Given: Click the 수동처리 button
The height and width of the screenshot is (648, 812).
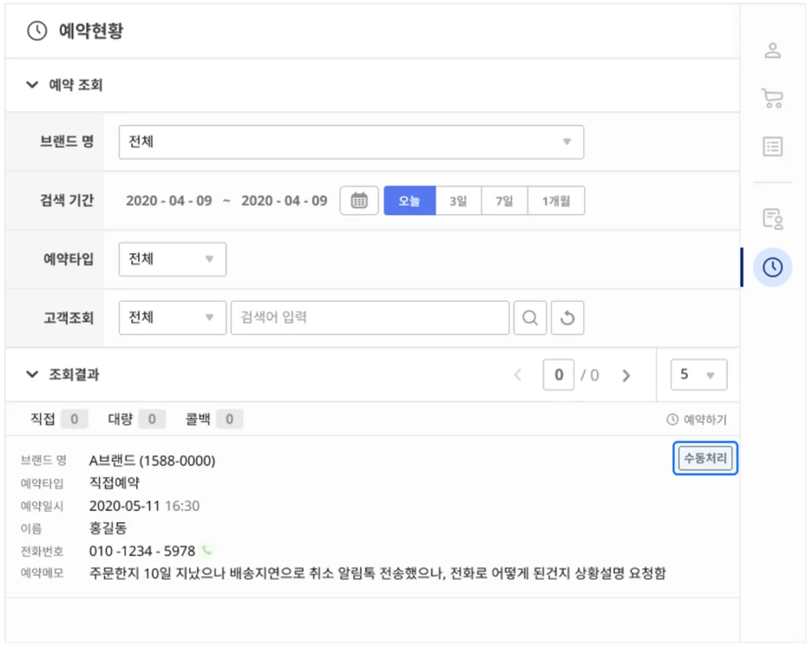Looking at the screenshot, I should click(x=704, y=459).
